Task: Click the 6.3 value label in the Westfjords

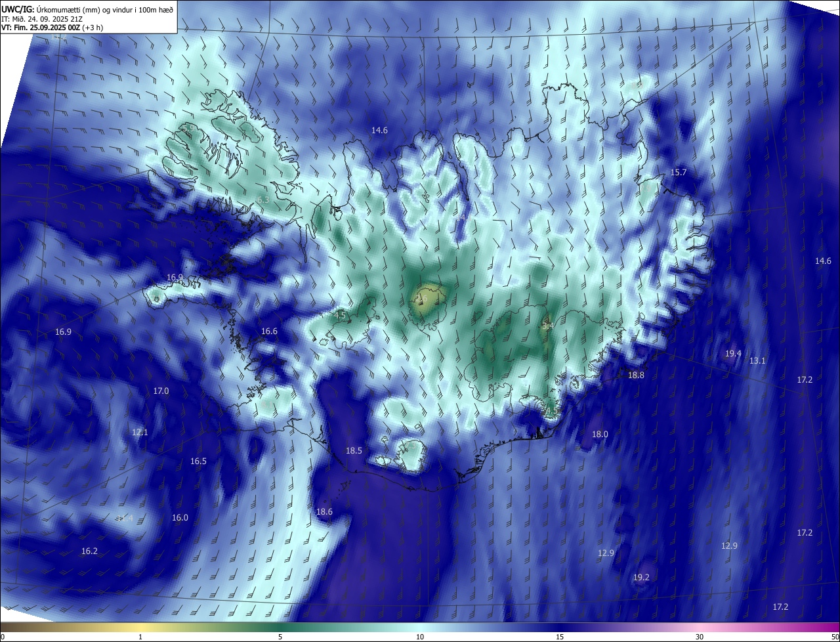Action: pos(263,200)
